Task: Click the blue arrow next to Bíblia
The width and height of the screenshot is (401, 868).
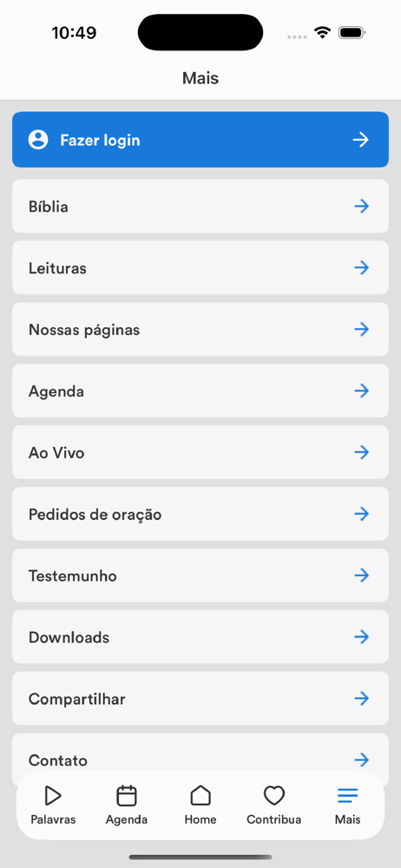Action: pyautogui.click(x=362, y=207)
